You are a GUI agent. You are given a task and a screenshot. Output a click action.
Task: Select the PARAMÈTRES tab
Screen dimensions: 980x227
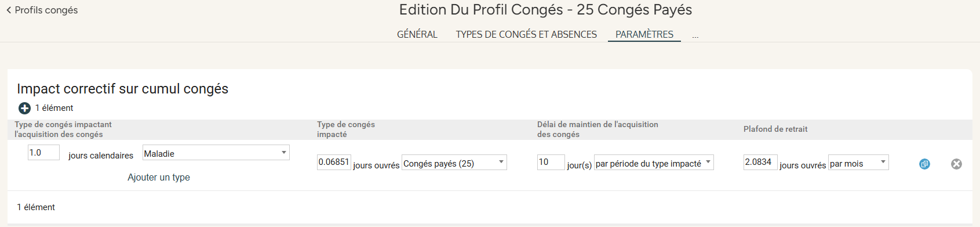pyautogui.click(x=644, y=34)
